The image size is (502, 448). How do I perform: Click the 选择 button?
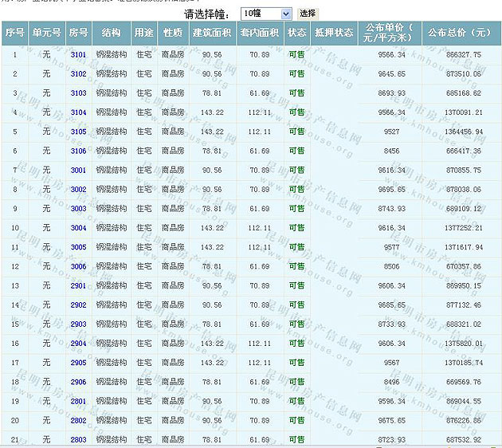(x=307, y=14)
